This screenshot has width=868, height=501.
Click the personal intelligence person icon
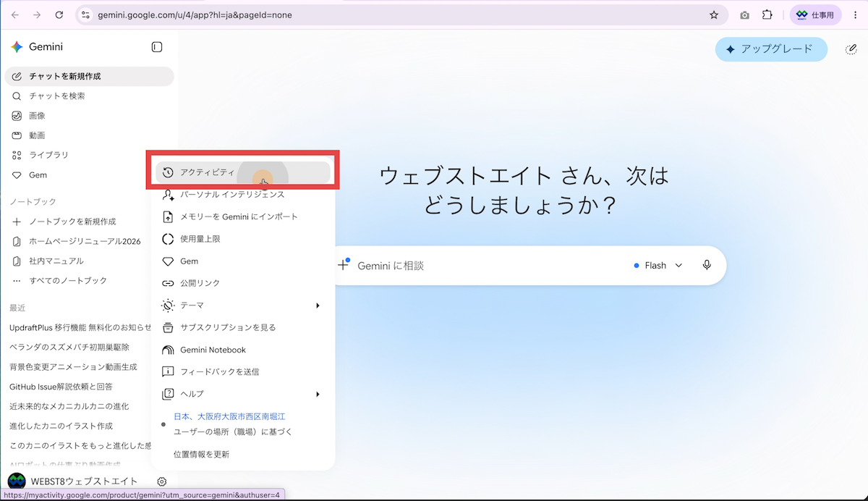(168, 195)
